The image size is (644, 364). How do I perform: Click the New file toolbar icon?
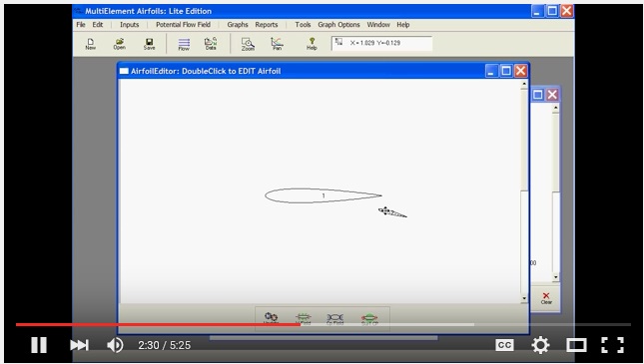[x=90, y=44]
